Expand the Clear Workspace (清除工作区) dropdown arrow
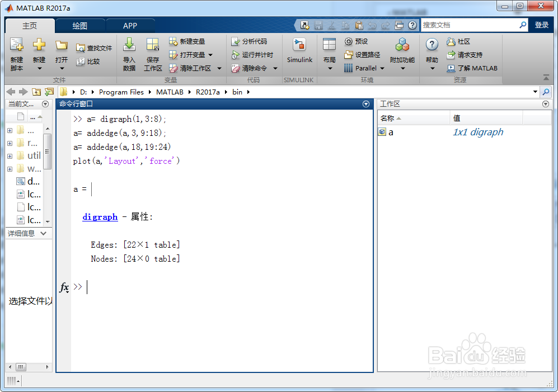This screenshot has width=558, height=392. 219,68
